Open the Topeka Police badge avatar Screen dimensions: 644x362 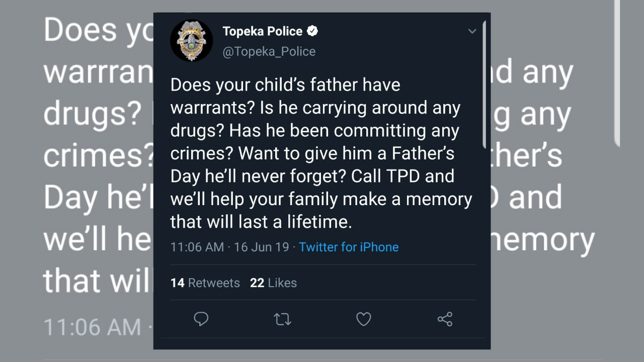point(191,41)
